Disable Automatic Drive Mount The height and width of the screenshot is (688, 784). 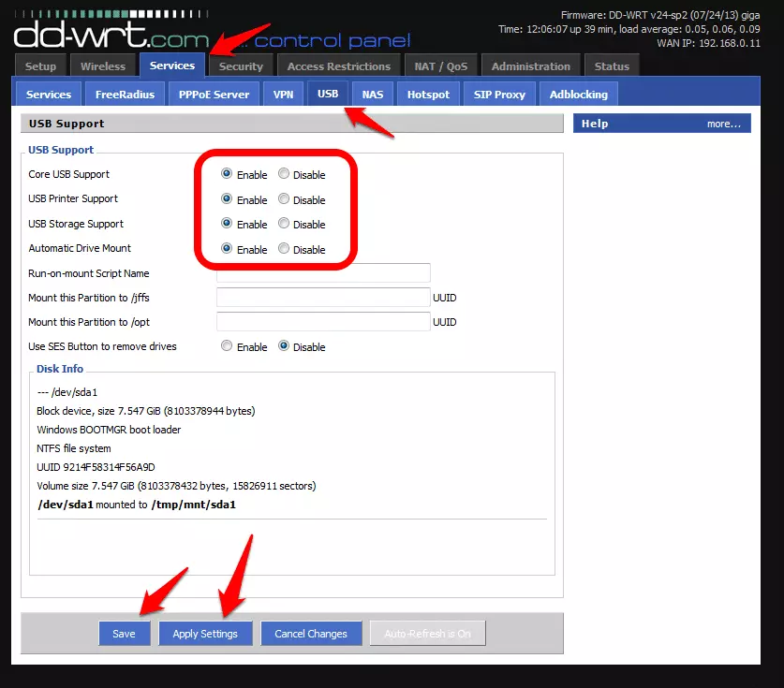[x=284, y=249]
